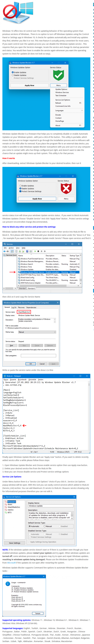This screenshot has width=94, height=644.
Task: Click the start service play icon
Action: point(35,251)
